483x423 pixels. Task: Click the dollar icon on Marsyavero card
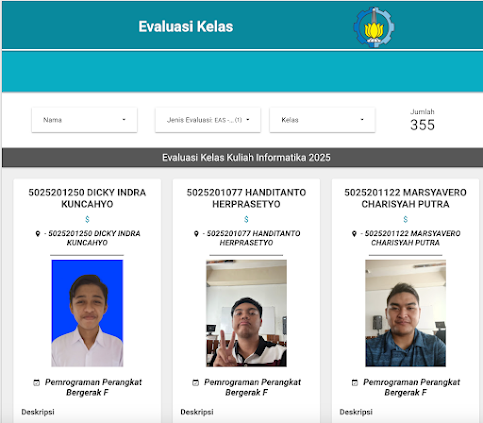[x=405, y=219]
